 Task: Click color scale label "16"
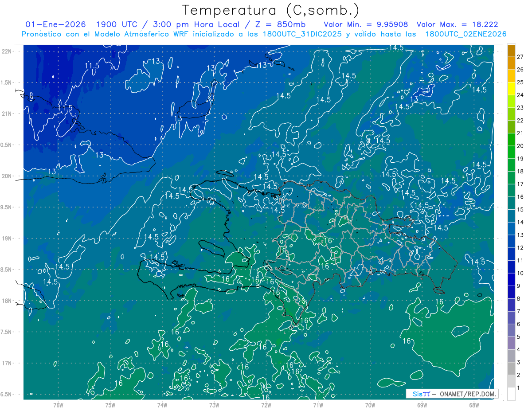click(520, 197)
